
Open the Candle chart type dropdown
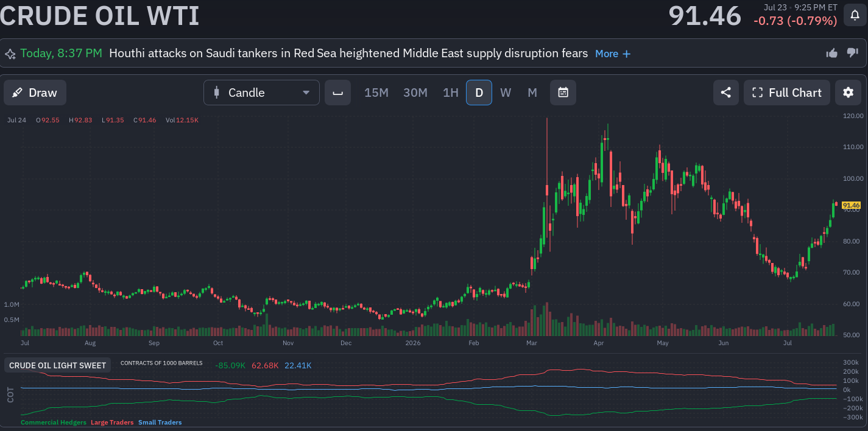(261, 93)
